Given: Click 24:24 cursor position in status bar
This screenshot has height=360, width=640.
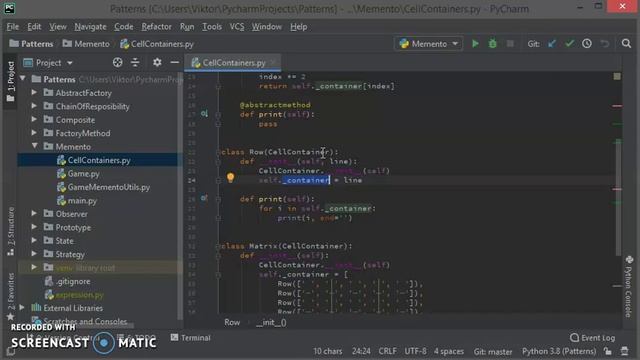Looking at the screenshot, I should point(361,351).
